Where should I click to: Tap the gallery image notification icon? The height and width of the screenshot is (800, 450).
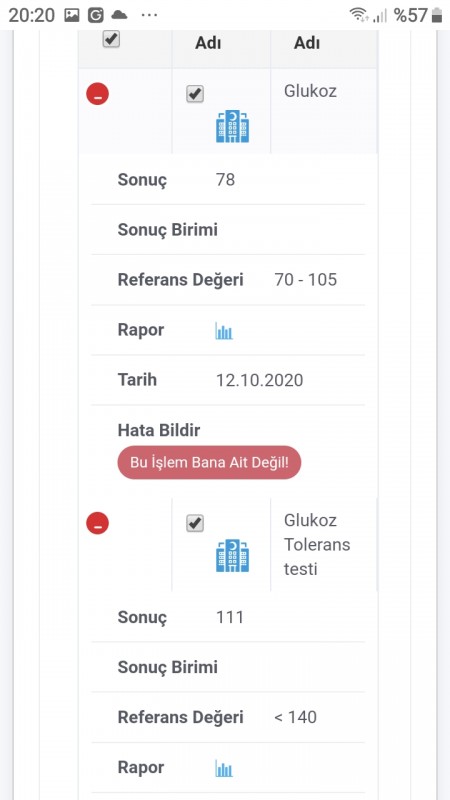coord(72,16)
